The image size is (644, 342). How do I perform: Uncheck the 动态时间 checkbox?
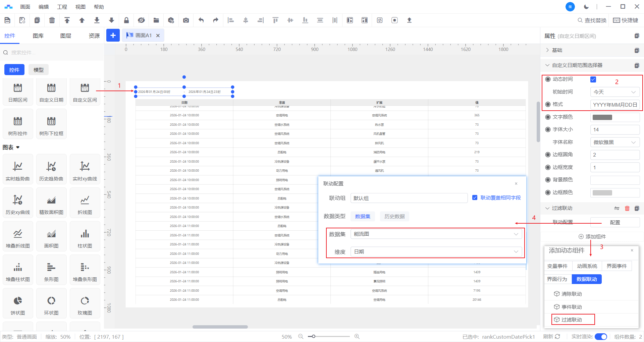[x=593, y=79]
